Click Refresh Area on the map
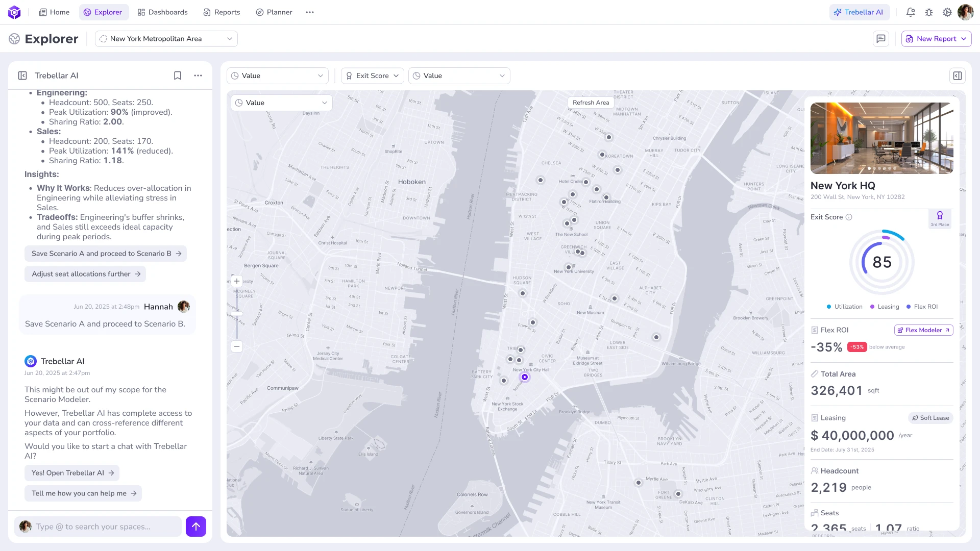Viewport: 980px width, 551px height. 591,103
